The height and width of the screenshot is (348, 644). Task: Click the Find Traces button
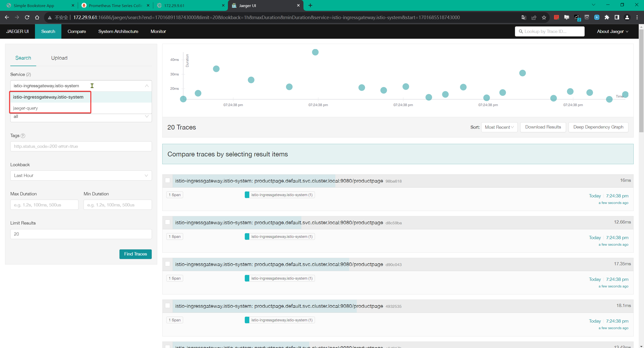coord(135,254)
